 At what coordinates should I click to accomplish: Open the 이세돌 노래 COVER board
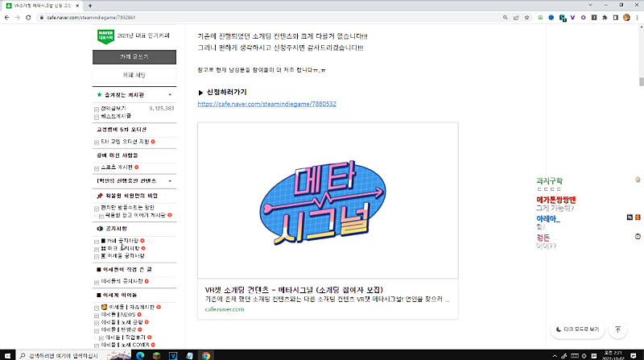[125, 346]
